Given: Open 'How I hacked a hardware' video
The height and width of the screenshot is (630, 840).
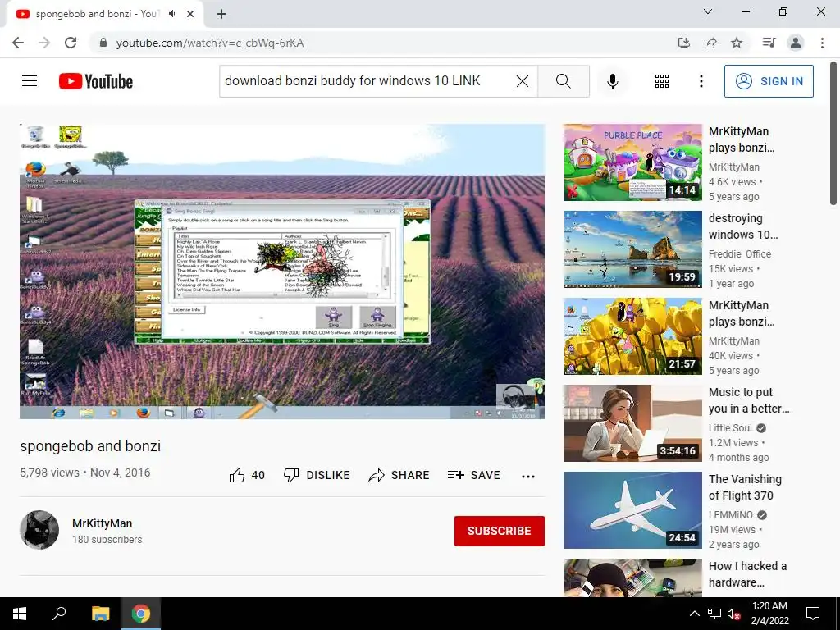Looking at the screenshot, I should click(x=748, y=573).
